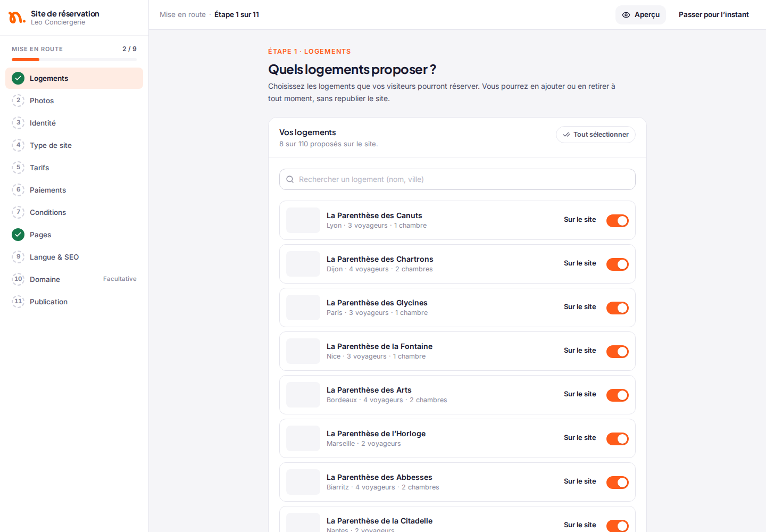Viewport: 766px width, 532px height.
Task: Click the double-check icon in Tout sélectionner
Action: 567,135
